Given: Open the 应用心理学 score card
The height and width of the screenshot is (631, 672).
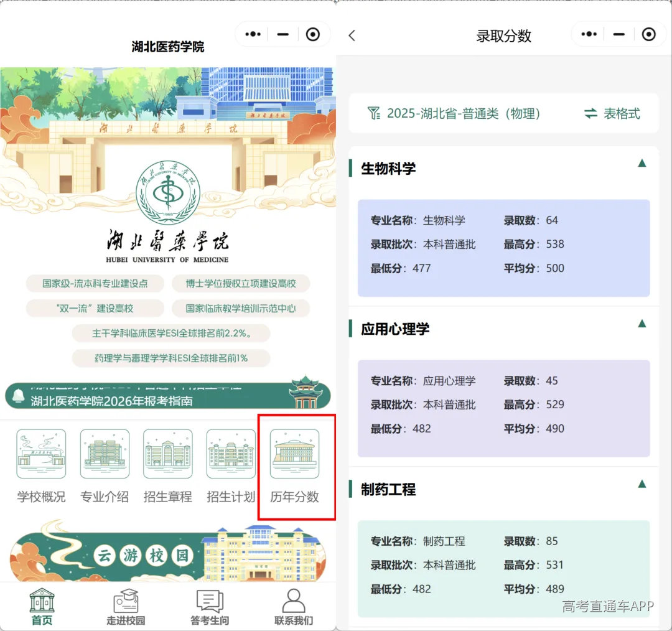Looking at the screenshot, I should pos(504,408).
